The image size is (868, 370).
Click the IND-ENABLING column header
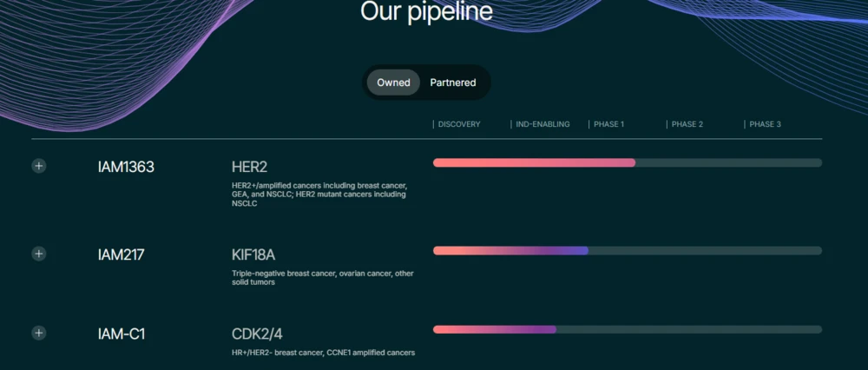tap(542, 124)
